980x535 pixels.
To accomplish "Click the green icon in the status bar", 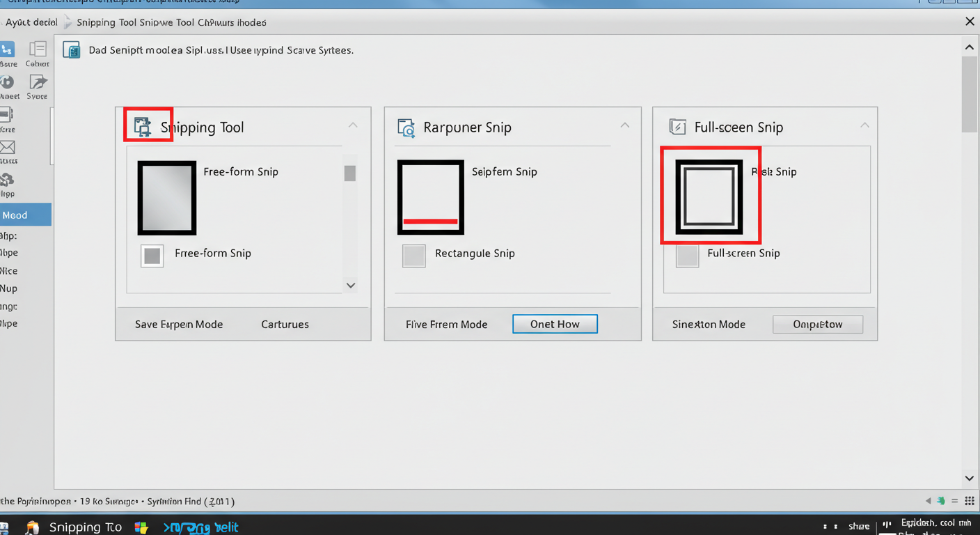I will tap(942, 501).
